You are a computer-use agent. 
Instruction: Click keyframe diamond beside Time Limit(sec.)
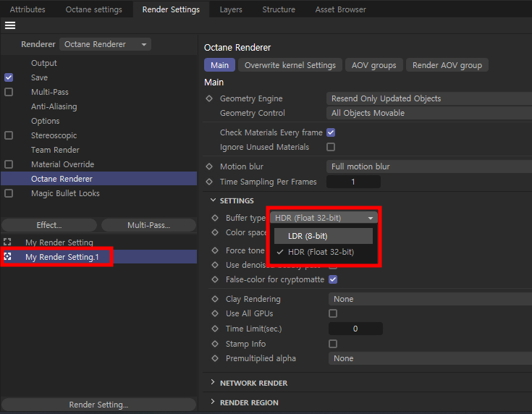pos(215,329)
